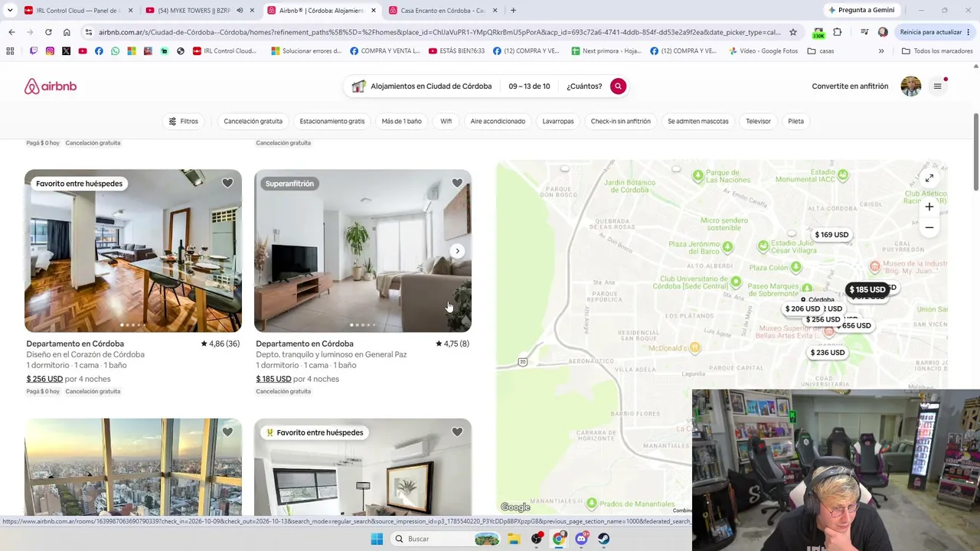Screen dimensions: 980x551
Task: Click the Pregunta a Gemini button
Action: (861, 11)
